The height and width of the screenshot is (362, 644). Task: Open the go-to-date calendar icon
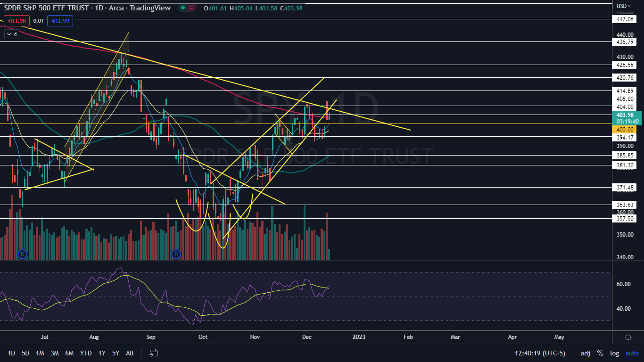click(153, 353)
